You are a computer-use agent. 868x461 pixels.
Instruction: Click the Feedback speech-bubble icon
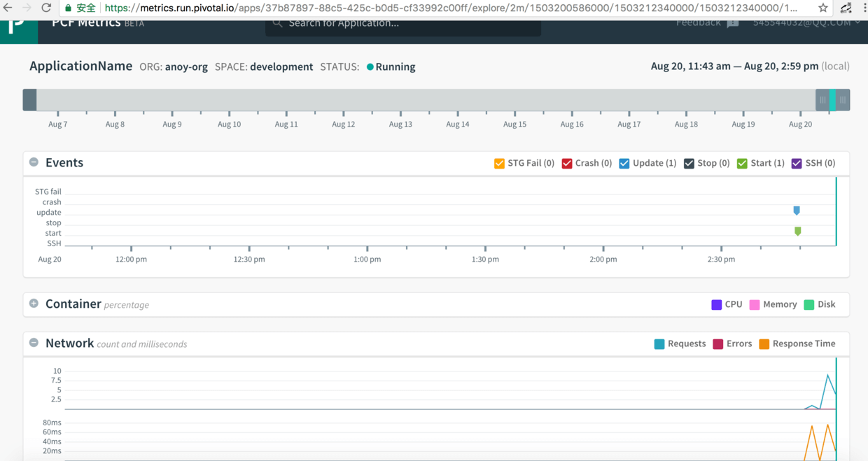click(x=731, y=22)
